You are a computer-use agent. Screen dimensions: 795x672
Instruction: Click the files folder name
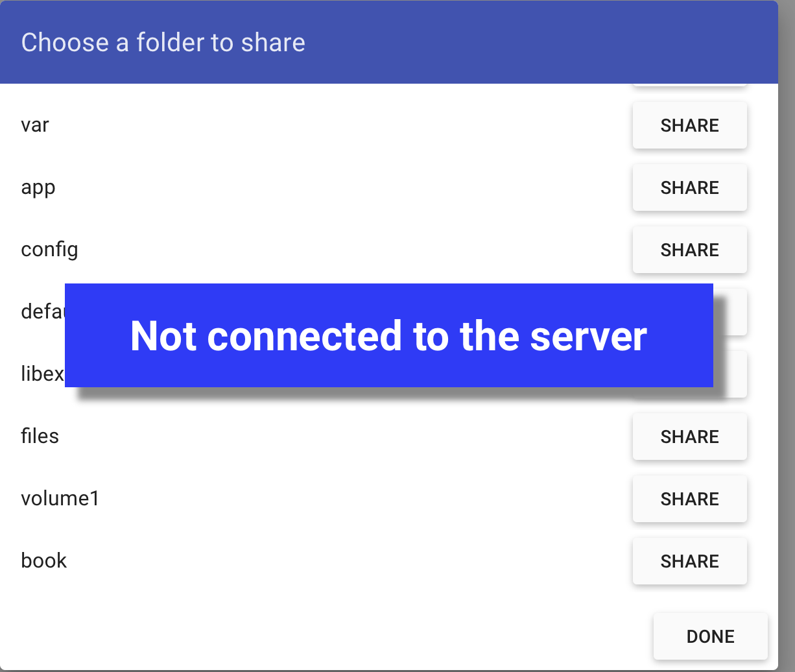click(40, 437)
